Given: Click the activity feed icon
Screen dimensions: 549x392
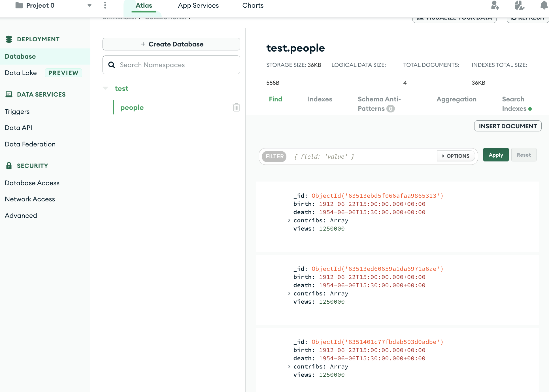Looking at the screenshot, I should (x=519, y=5).
